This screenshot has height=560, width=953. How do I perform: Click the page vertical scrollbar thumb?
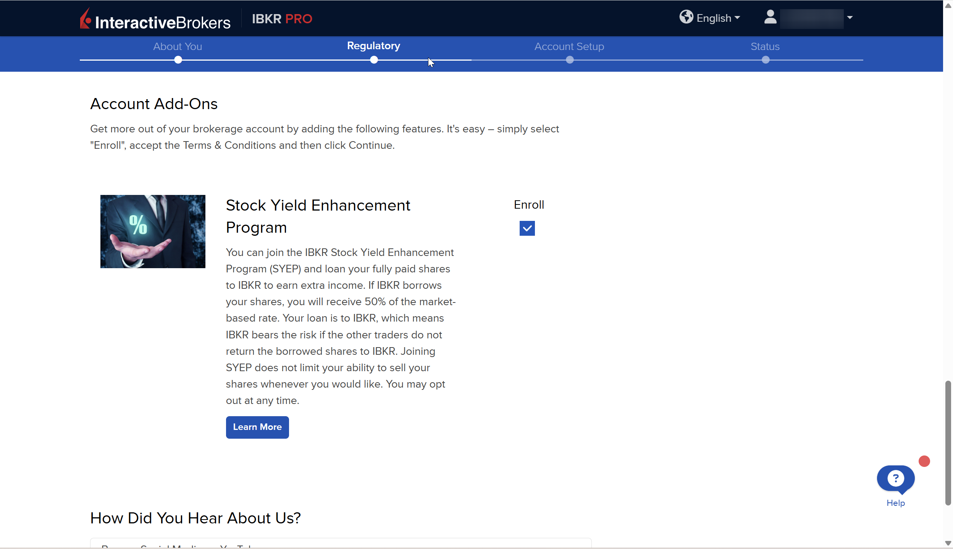point(948,443)
